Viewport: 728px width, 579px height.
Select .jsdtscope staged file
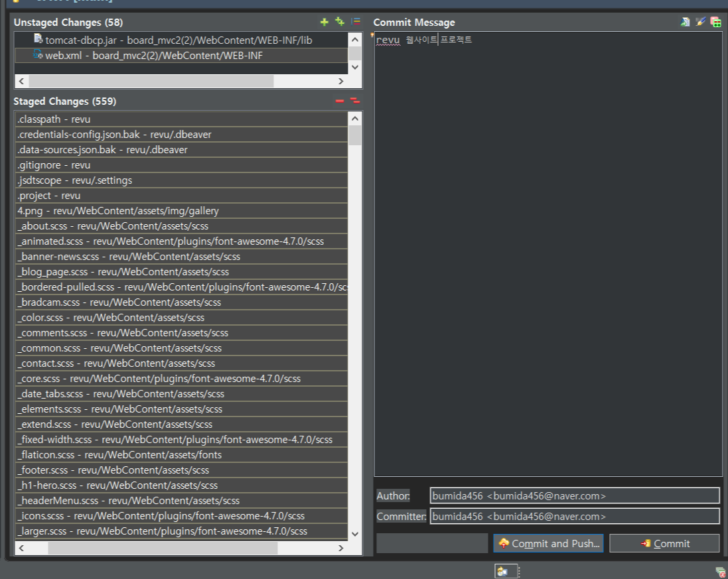click(182, 180)
